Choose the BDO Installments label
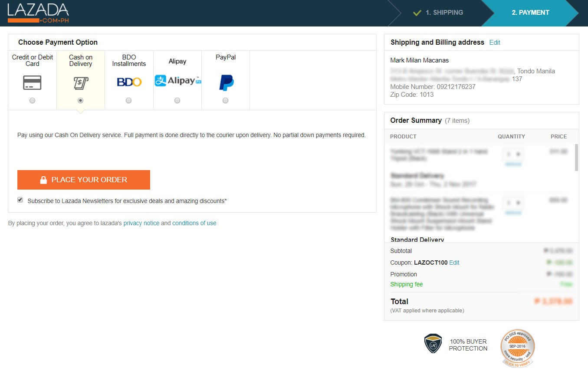 click(129, 60)
